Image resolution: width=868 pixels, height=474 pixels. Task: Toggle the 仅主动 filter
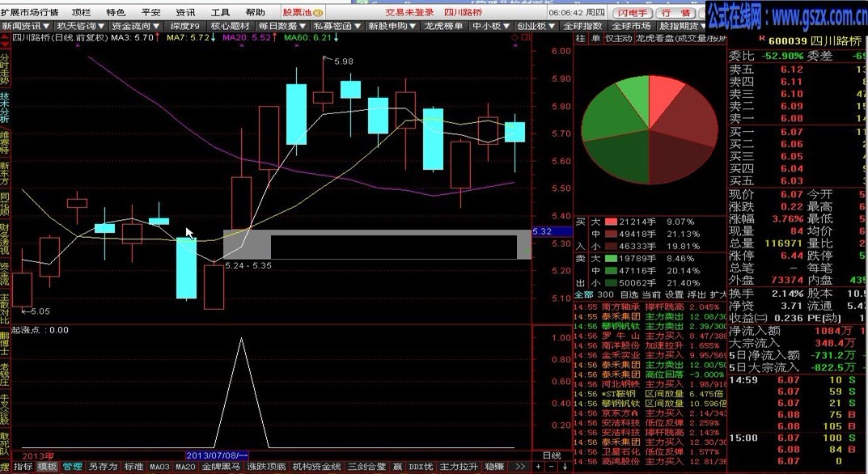pyautogui.click(x=618, y=38)
